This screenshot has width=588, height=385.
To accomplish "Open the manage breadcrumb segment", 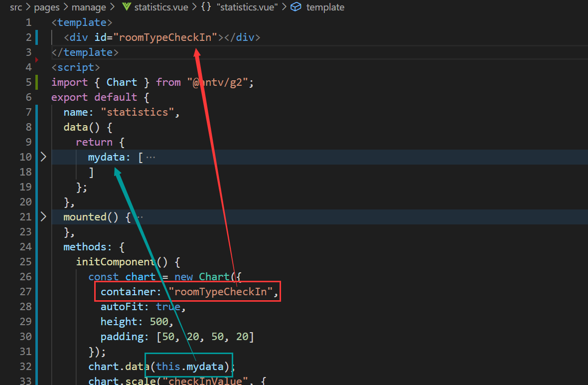I will point(89,7).
